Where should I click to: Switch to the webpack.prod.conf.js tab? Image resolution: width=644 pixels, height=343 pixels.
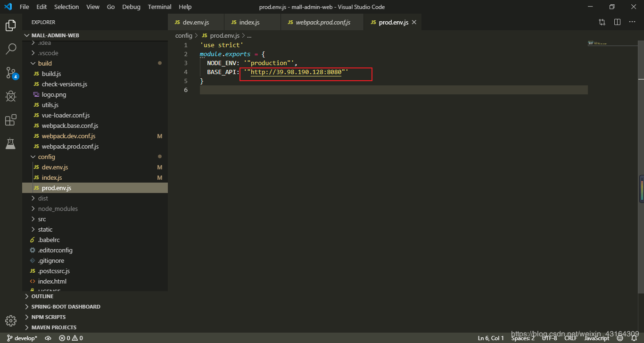tap(322, 22)
